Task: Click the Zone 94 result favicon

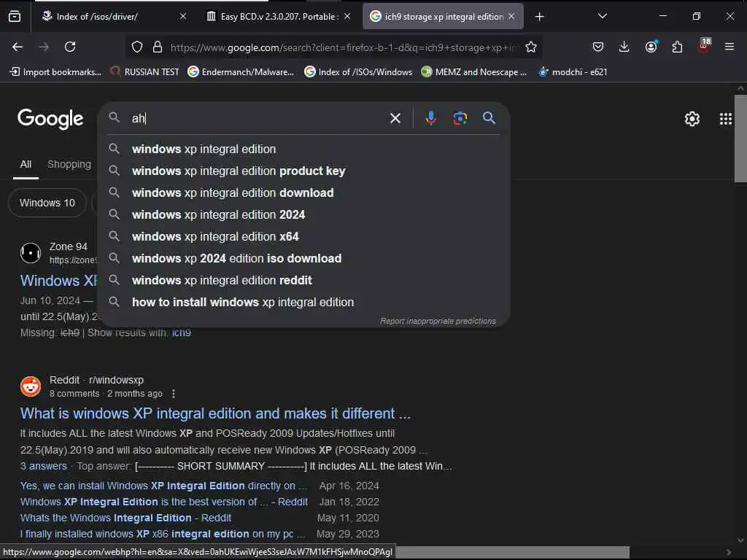Action: point(31,253)
